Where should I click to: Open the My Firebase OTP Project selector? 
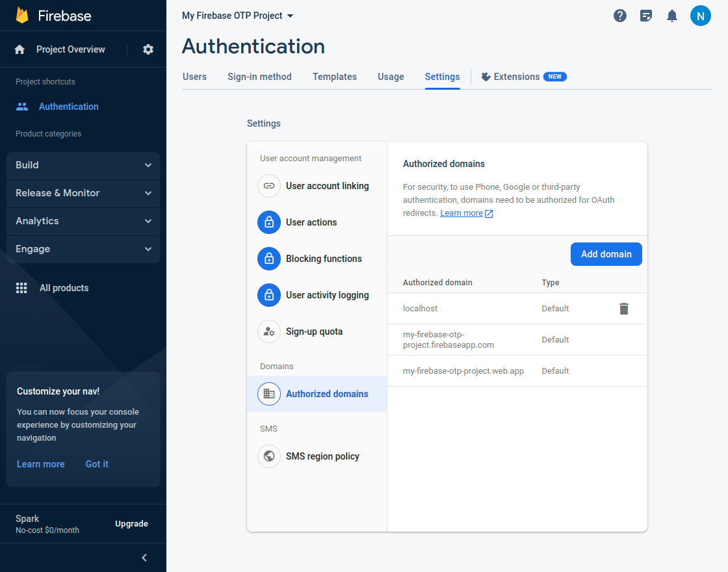click(237, 15)
